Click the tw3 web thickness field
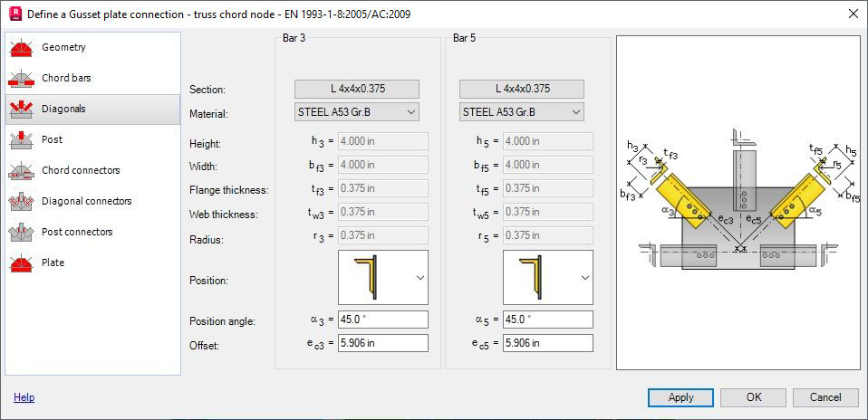Image resolution: width=868 pixels, height=420 pixels. (382, 212)
